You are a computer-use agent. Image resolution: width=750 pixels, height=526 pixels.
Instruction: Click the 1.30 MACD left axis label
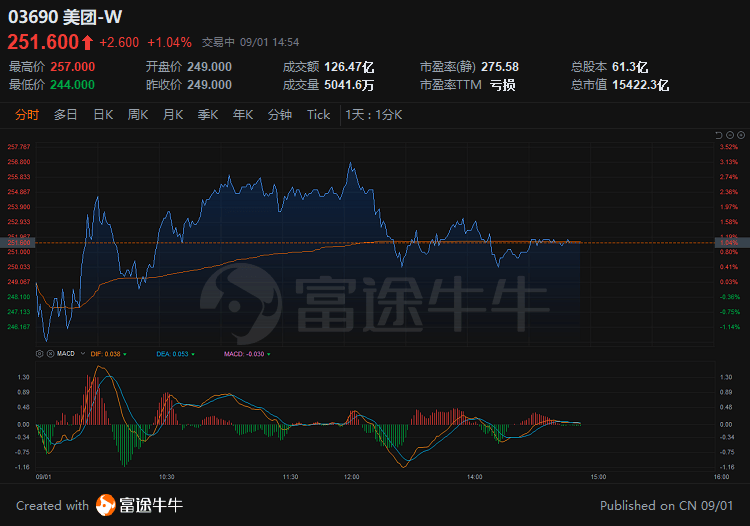23,377
